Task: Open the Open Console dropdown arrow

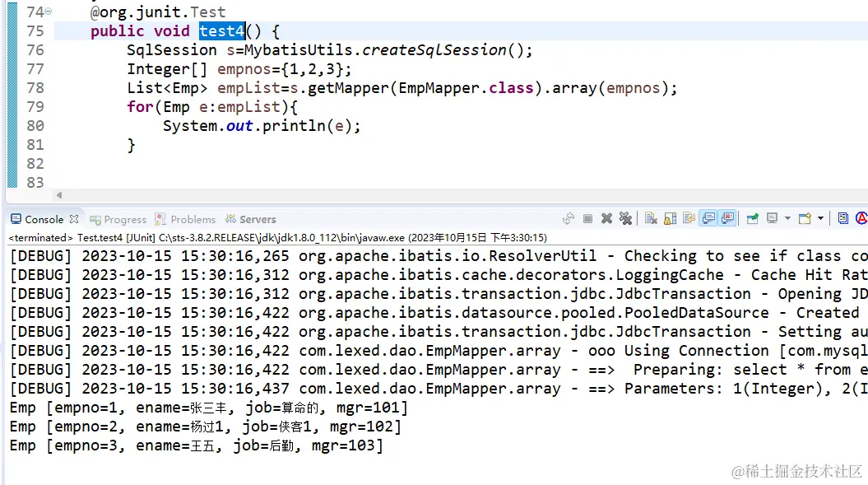Action: (820, 219)
